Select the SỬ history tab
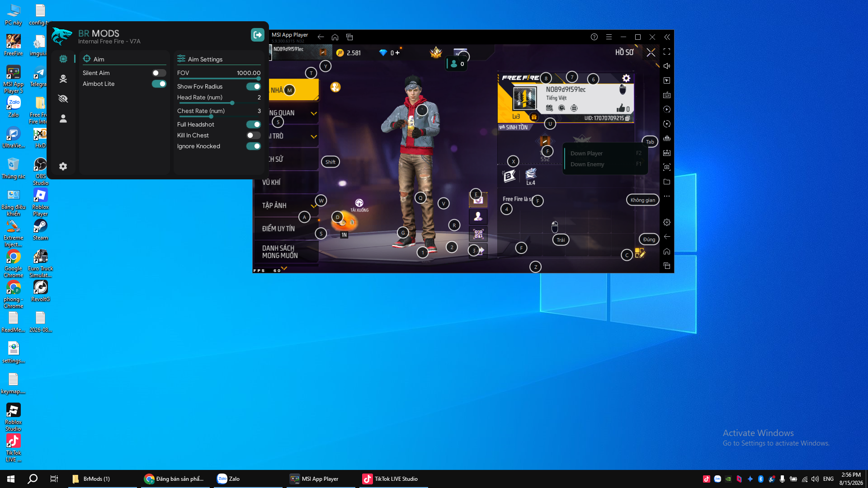The width and height of the screenshot is (868, 488). (x=287, y=159)
